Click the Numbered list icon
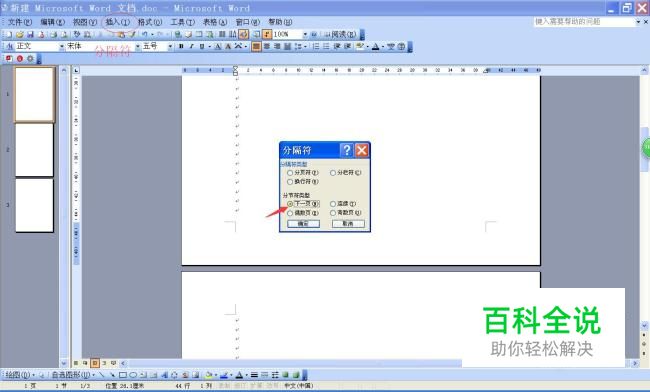650x392 pixels. click(x=316, y=46)
